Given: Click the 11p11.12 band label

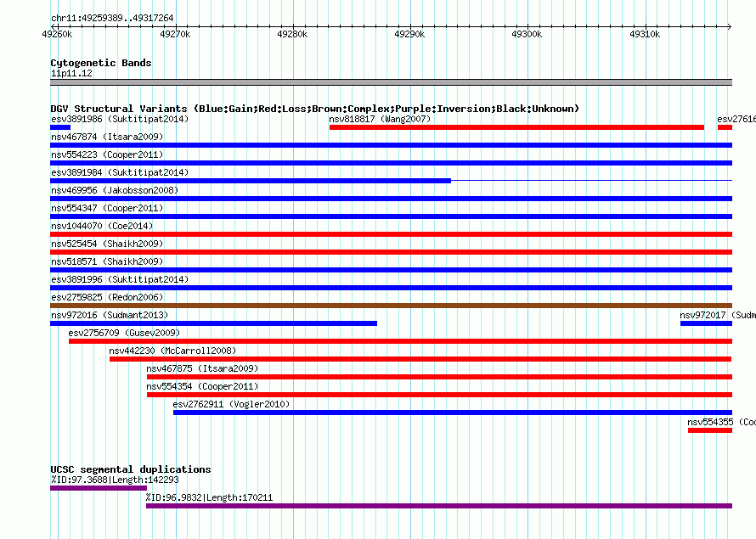Looking at the screenshot, I should 71,73.
